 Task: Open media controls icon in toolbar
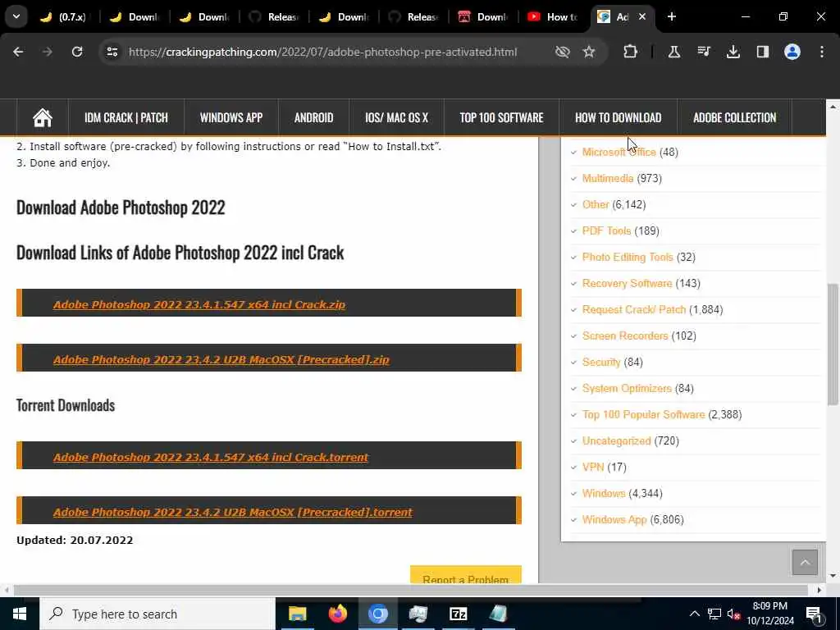(x=703, y=52)
